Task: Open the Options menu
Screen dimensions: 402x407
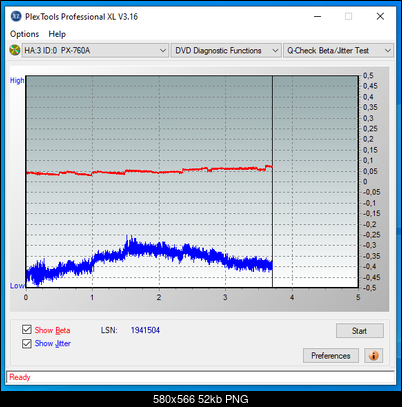Action: pos(24,34)
